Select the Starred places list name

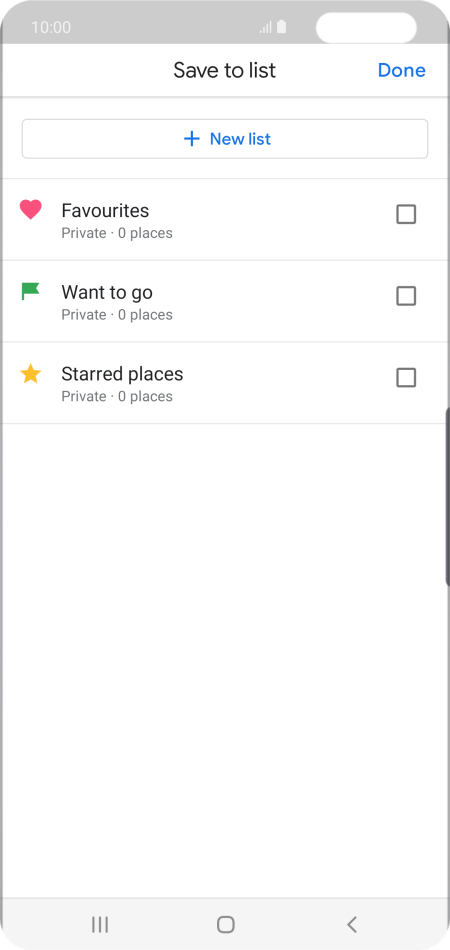pyautogui.click(x=122, y=374)
